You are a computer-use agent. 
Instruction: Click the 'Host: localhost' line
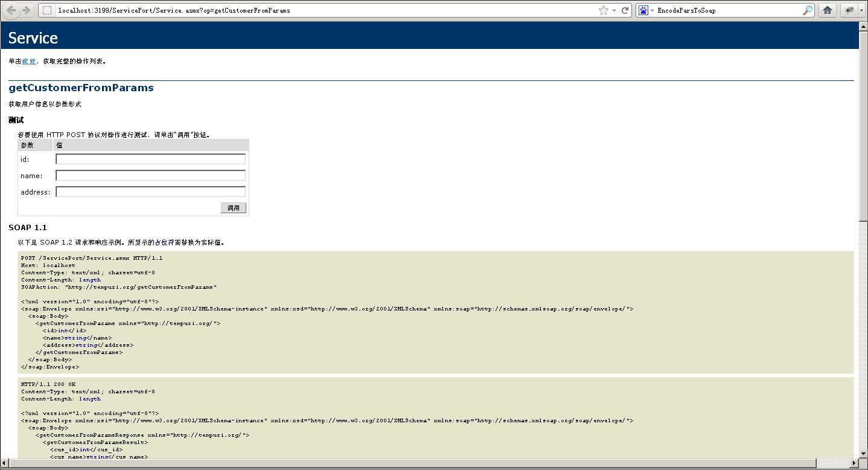pyautogui.click(x=48, y=265)
